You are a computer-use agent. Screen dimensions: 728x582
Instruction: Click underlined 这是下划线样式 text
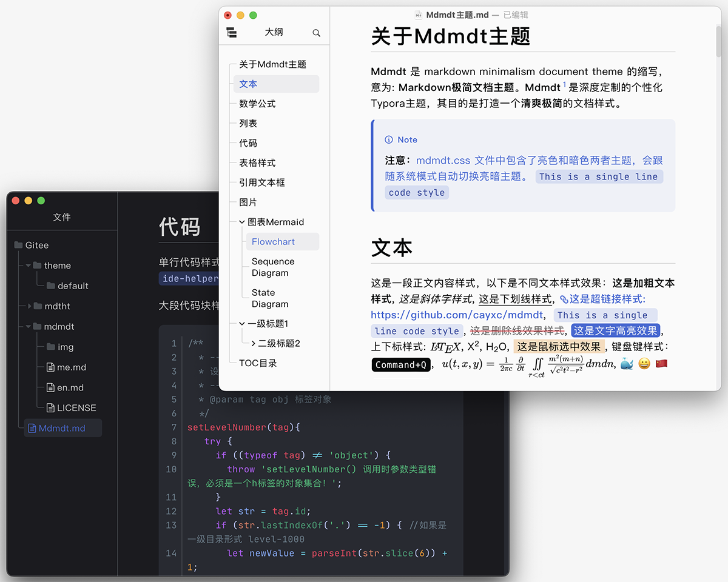pos(516,299)
